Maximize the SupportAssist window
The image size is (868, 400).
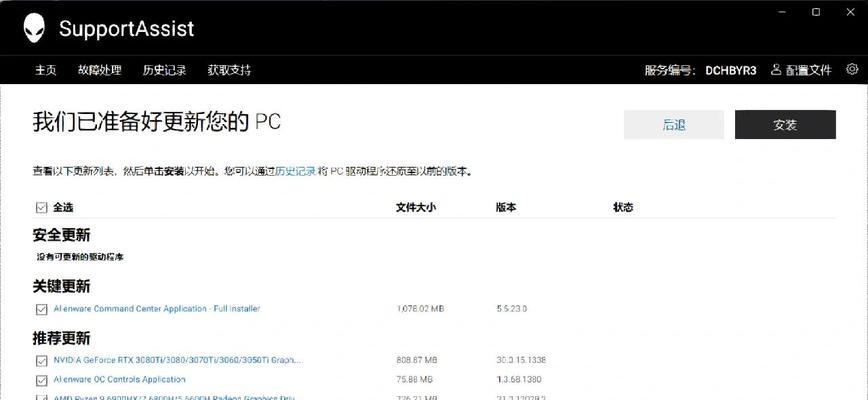coord(815,12)
